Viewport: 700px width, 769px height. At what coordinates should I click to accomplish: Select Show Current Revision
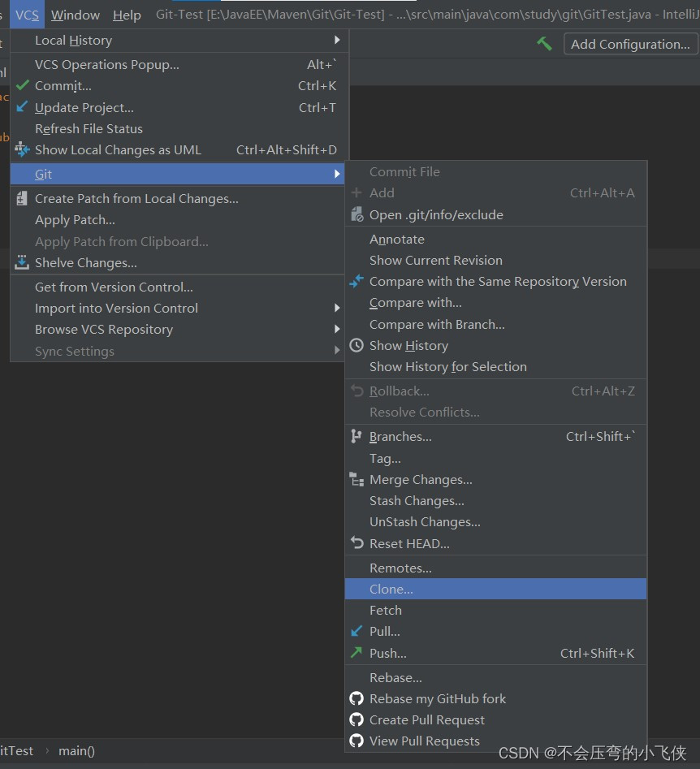pos(495,260)
